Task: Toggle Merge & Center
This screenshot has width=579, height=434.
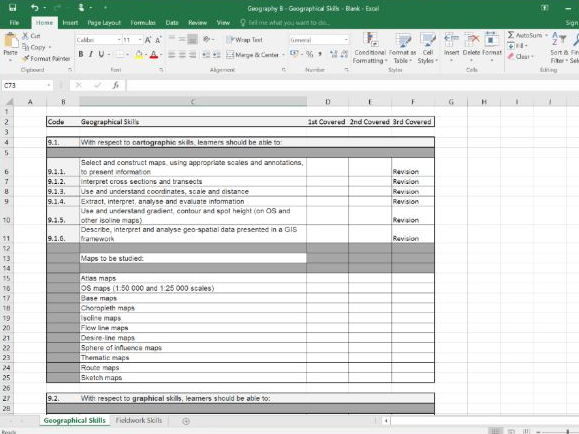Action: (x=253, y=55)
